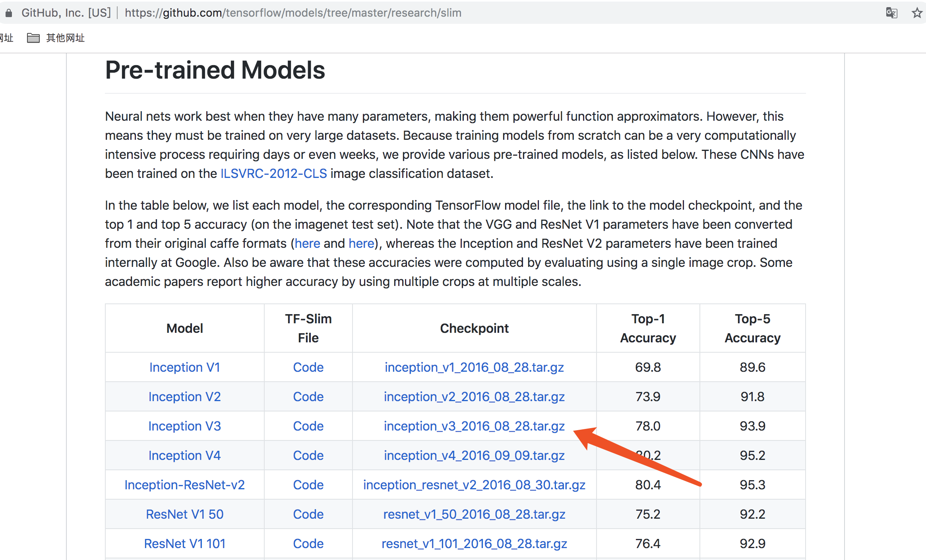The image size is (926, 560).
Task: Click the second 'here' caffe formats link
Action: pos(361,243)
